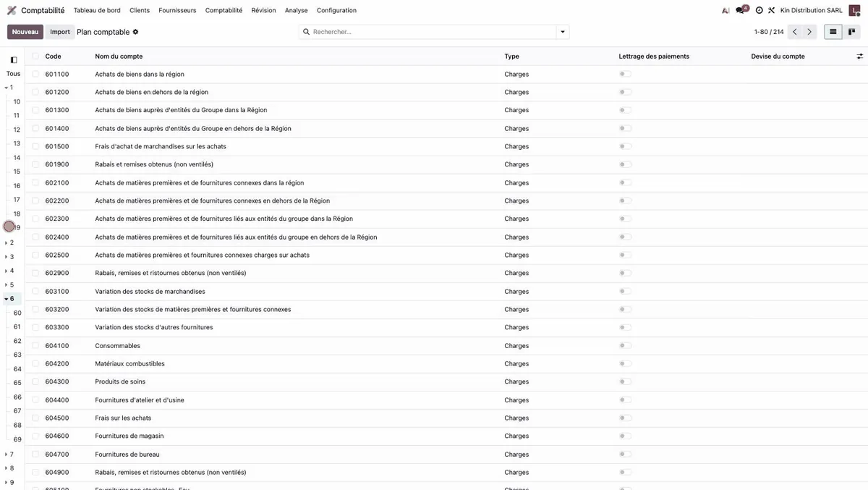Check the row for account 602900
The width and height of the screenshot is (868, 490).
click(x=35, y=273)
